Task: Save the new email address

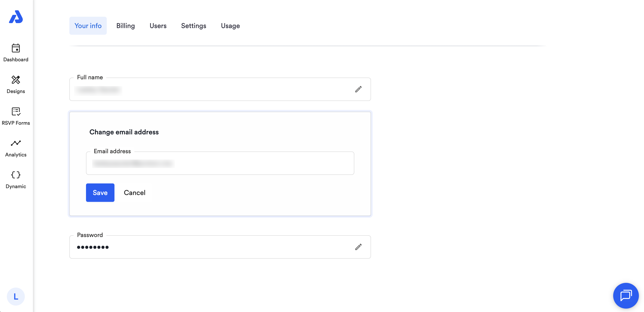Action: pyautogui.click(x=100, y=193)
